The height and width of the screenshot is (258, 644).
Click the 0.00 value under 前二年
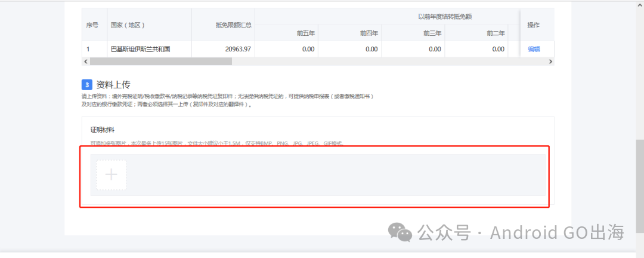point(476,50)
